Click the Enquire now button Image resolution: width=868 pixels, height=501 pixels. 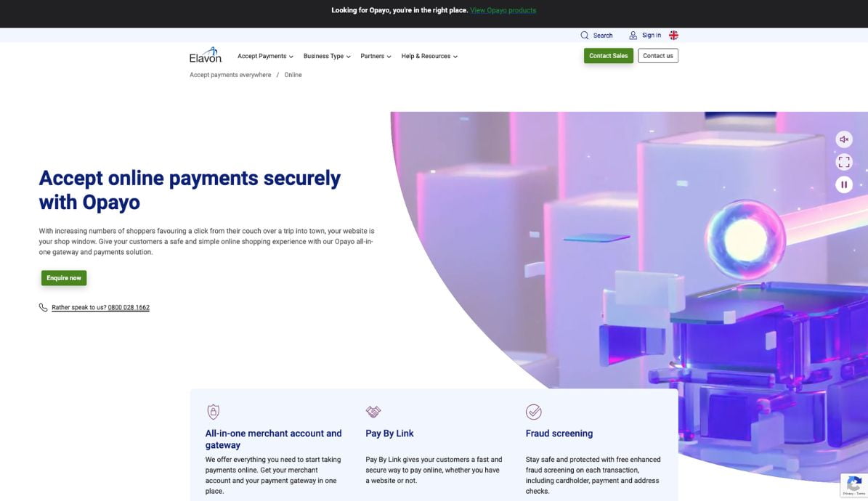coord(63,277)
